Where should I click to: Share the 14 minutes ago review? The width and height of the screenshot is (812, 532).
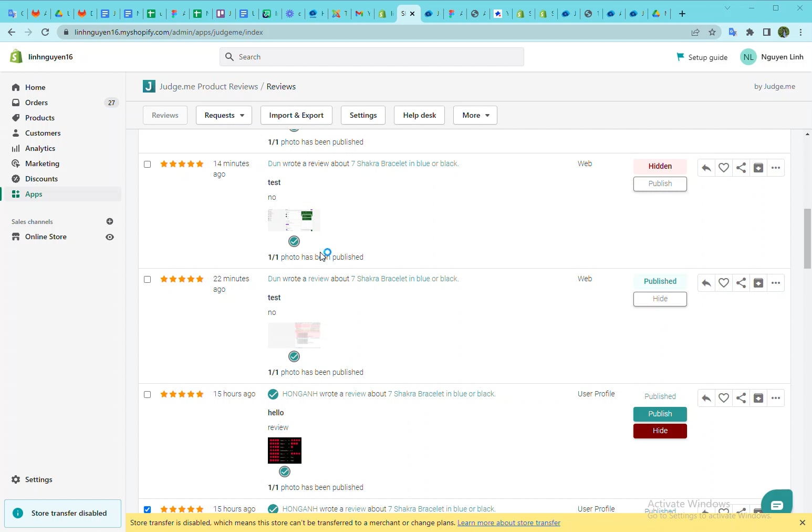[x=741, y=168]
